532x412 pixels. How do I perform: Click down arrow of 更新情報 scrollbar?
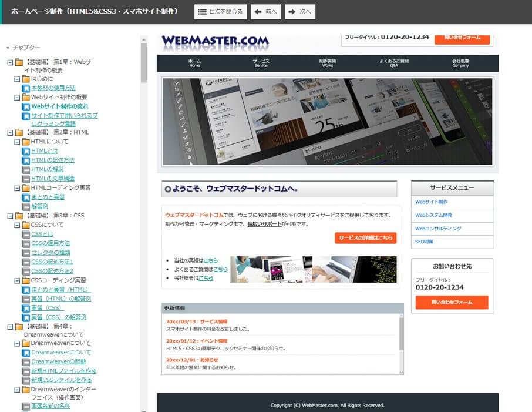402,372
